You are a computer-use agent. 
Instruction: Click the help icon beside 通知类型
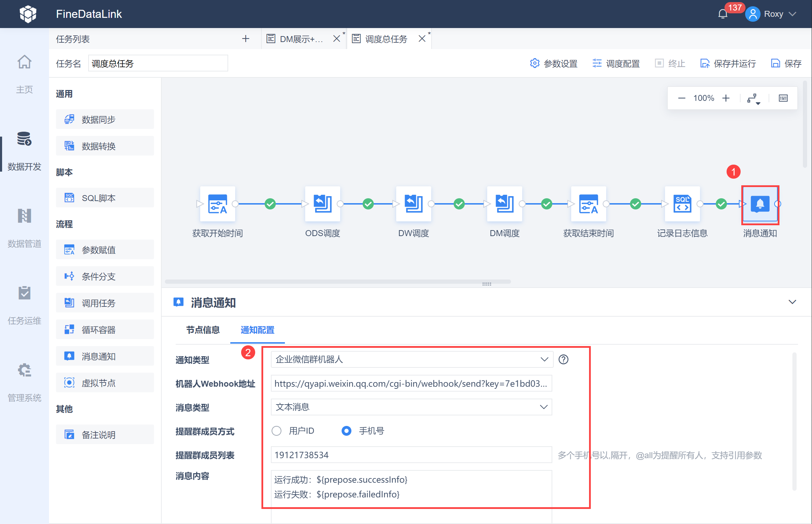[563, 359]
